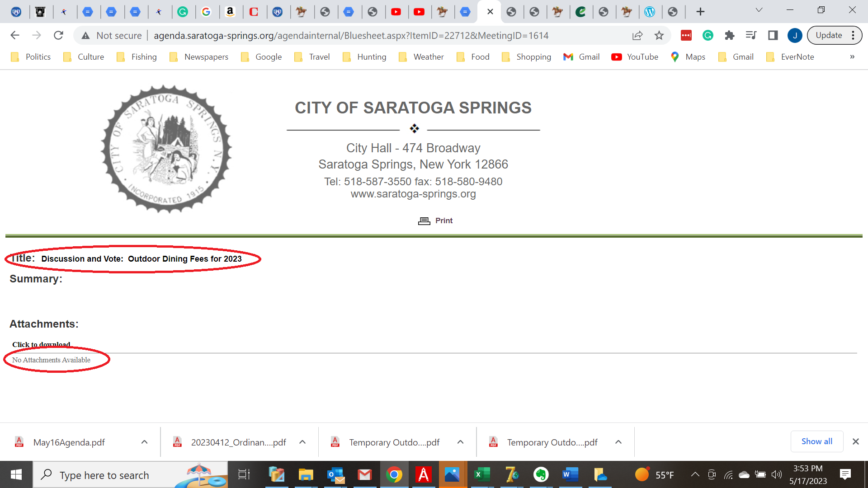868x488 pixels.
Task: Click the share page icon
Action: [x=637, y=35]
